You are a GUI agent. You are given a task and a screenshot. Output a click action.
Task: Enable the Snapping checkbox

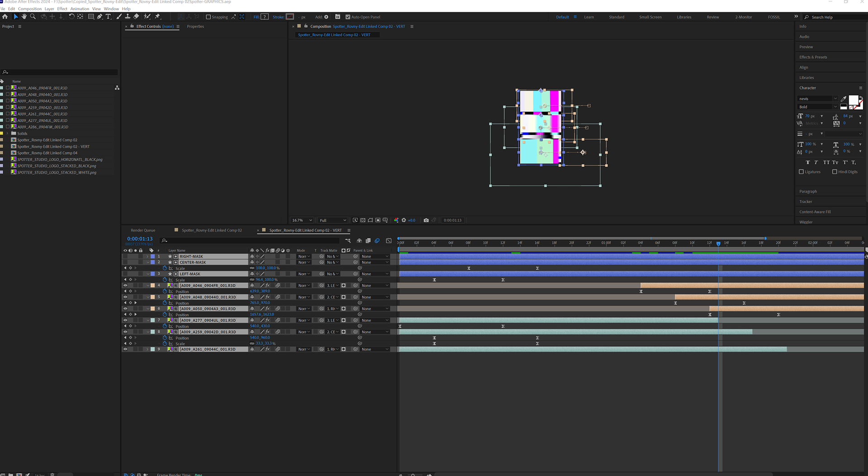tap(208, 17)
